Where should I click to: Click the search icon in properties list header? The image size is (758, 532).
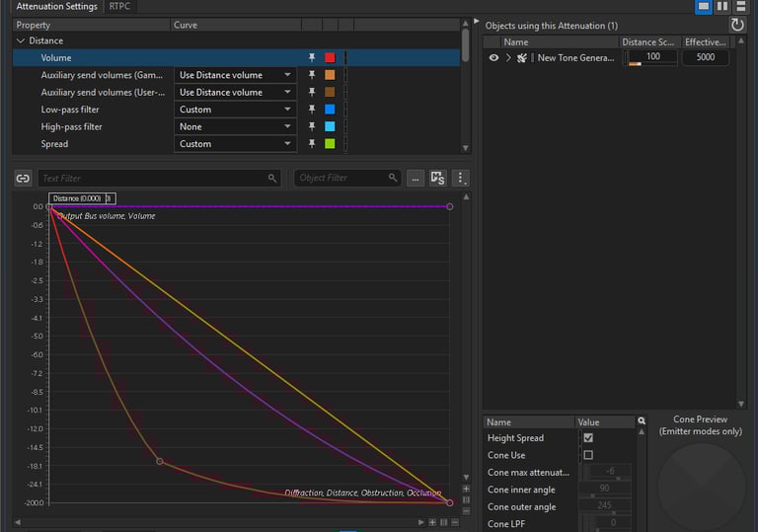coord(642,421)
